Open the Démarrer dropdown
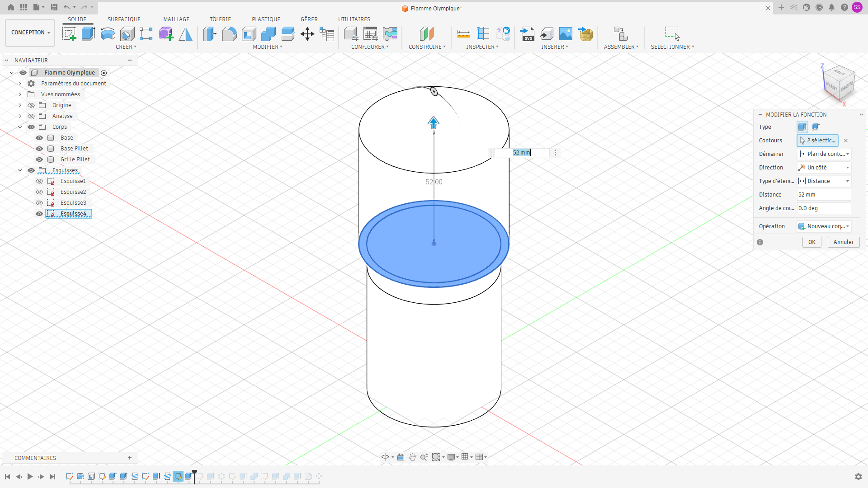The image size is (868, 488). [x=824, y=154]
